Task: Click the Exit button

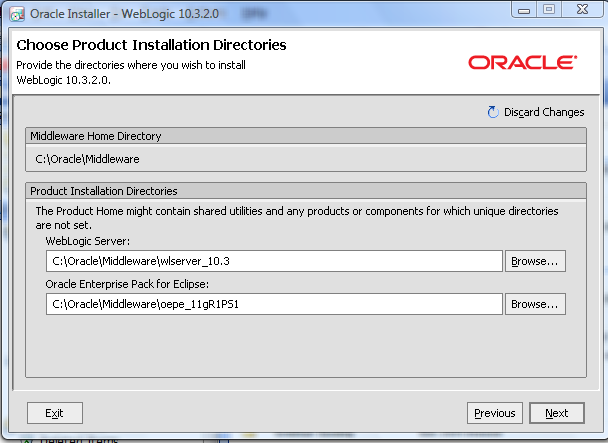Action: tap(55, 413)
